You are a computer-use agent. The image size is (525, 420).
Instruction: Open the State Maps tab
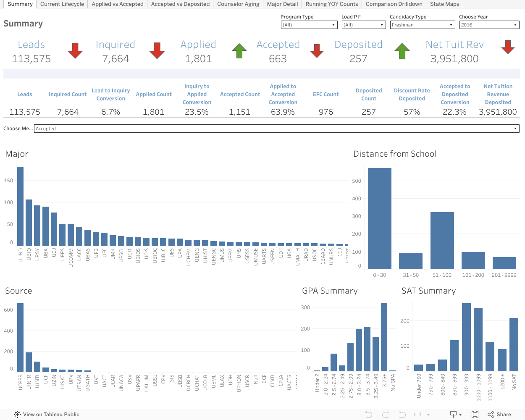pos(444,4)
